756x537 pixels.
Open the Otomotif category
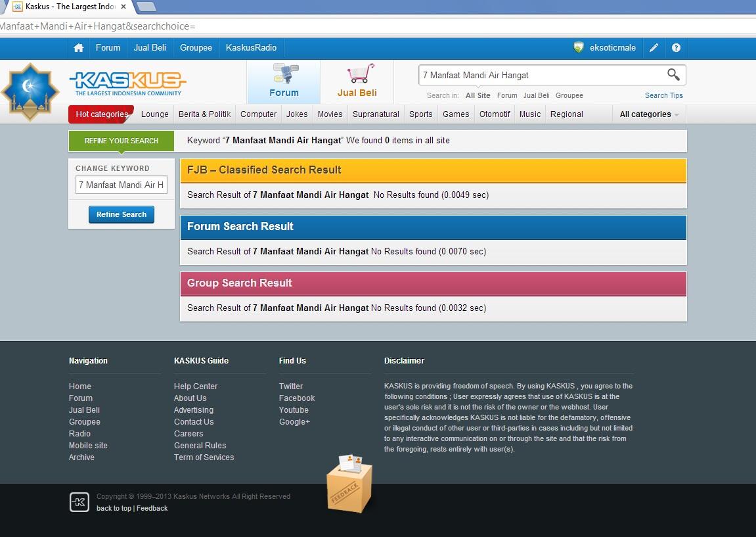coord(495,114)
